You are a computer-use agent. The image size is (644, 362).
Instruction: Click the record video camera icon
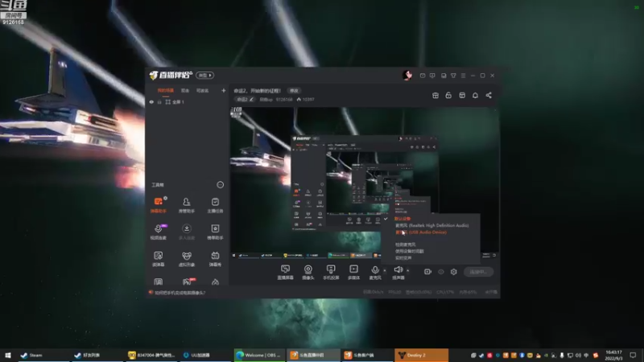point(427,272)
